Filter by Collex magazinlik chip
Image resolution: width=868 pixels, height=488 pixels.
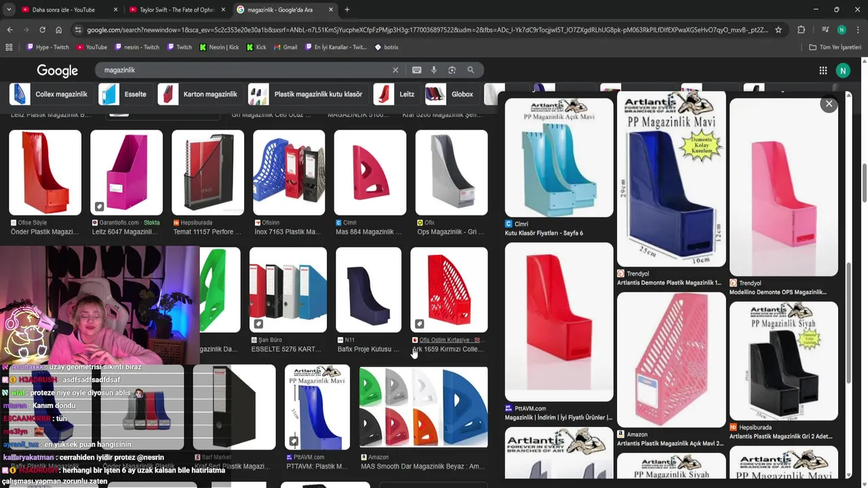[x=49, y=94]
